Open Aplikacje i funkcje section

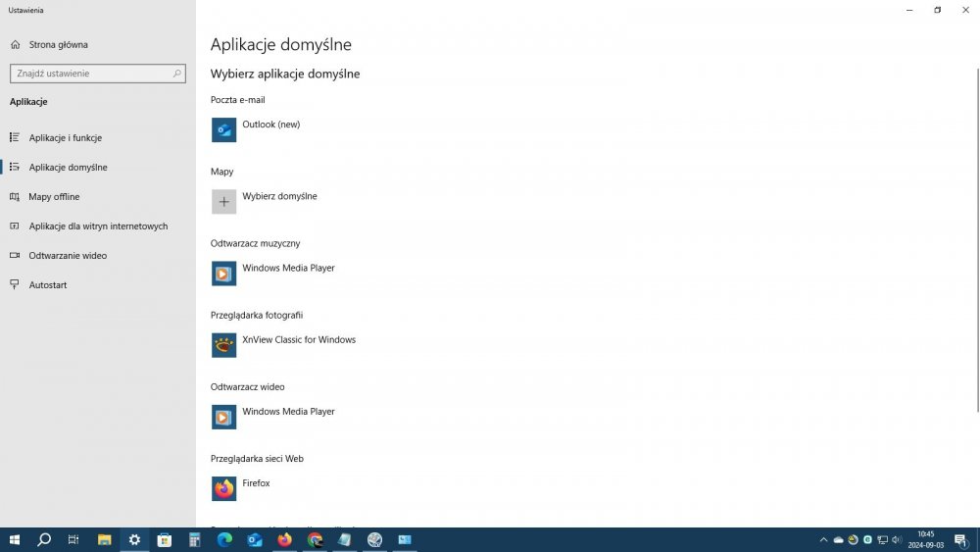(65, 138)
